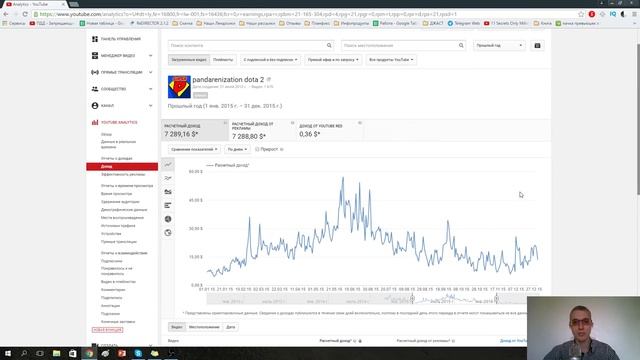This screenshot has height=360, width=640.
Task: Open Комментарии report in sidebar
Action: click(x=113, y=290)
